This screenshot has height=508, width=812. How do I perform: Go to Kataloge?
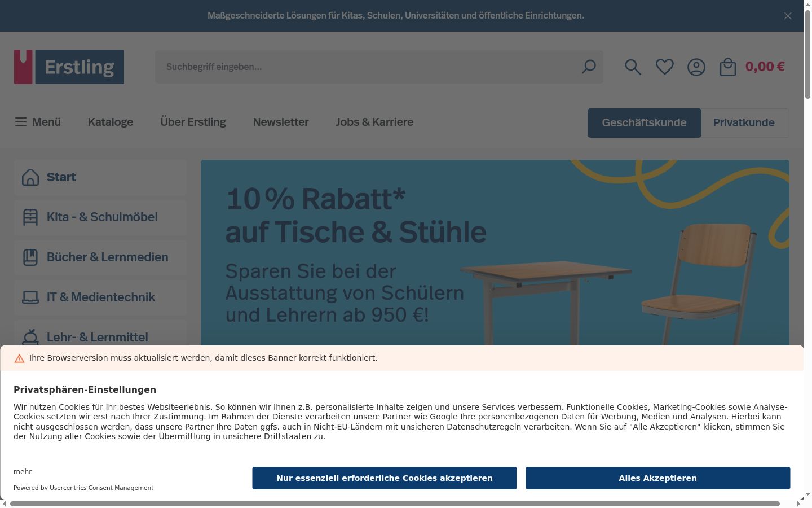coord(111,122)
